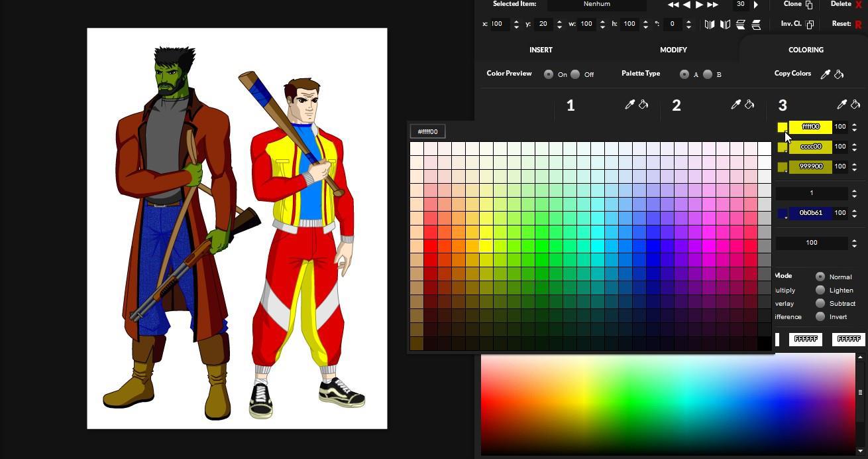Click paint bucket icon for group 2

tap(749, 105)
